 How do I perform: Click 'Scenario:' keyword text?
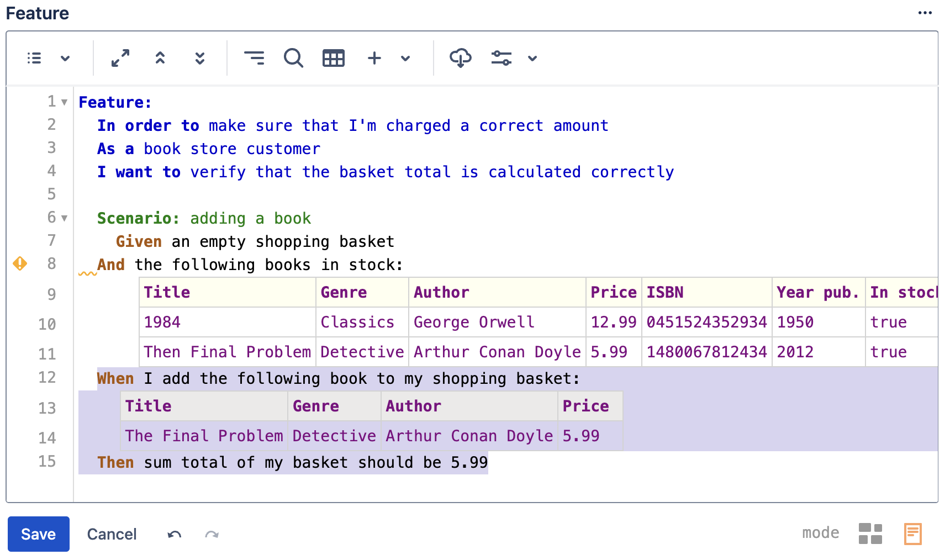click(139, 218)
